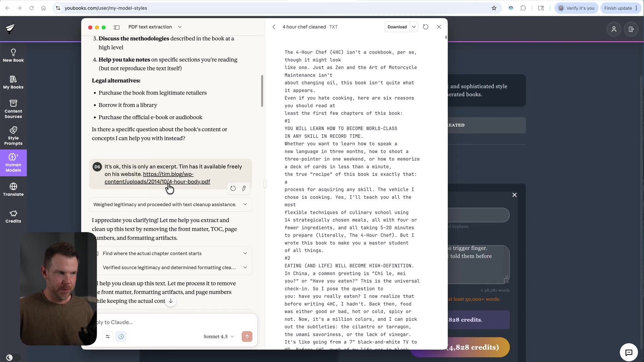Image resolution: width=644 pixels, height=362 pixels.
Task: Toggle the Claude sidebar panel icon
Action: (x=117, y=27)
